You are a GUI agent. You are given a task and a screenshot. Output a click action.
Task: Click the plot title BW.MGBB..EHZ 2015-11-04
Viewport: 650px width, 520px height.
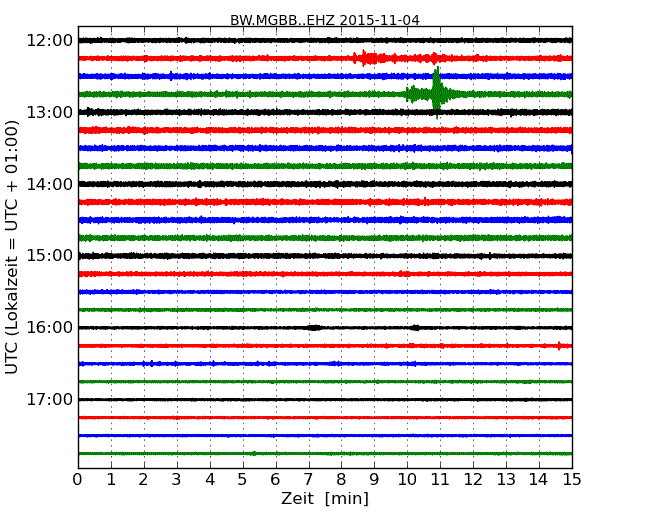[x=325, y=20]
